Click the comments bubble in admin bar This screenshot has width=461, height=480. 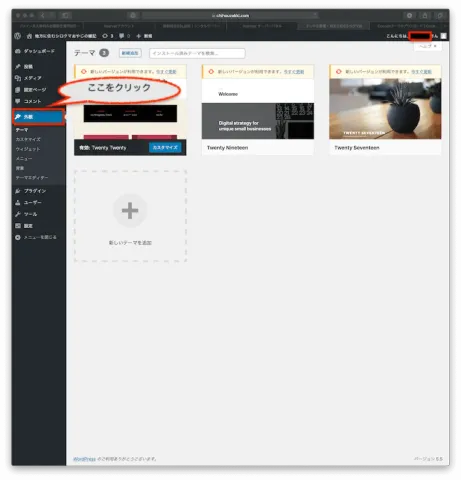[124, 36]
